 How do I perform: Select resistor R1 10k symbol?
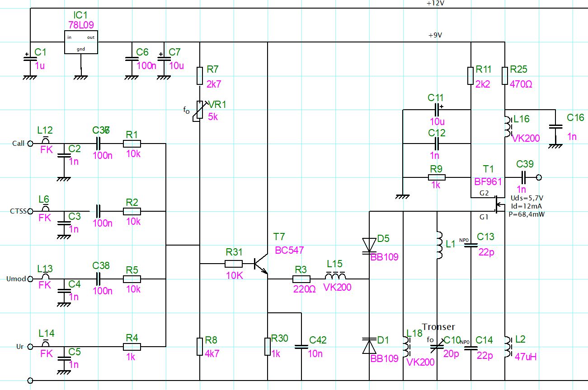(132, 144)
